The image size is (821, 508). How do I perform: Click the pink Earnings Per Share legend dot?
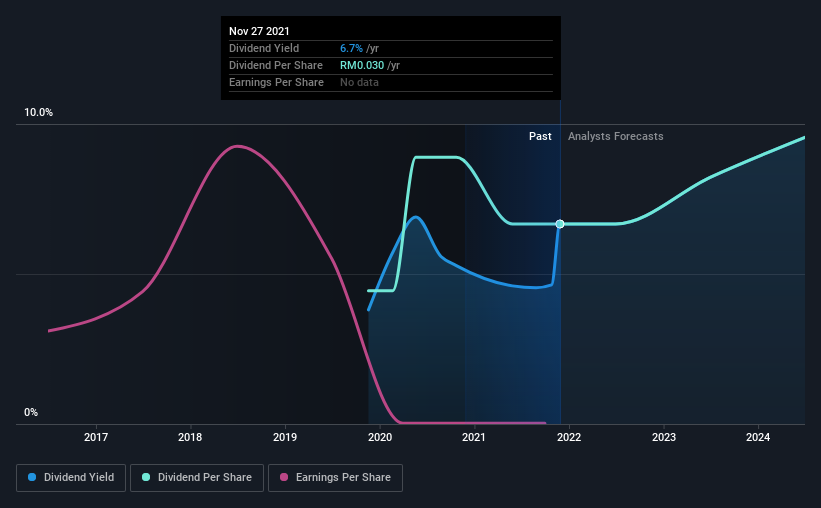pyautogui.click(x=284, y=477)
